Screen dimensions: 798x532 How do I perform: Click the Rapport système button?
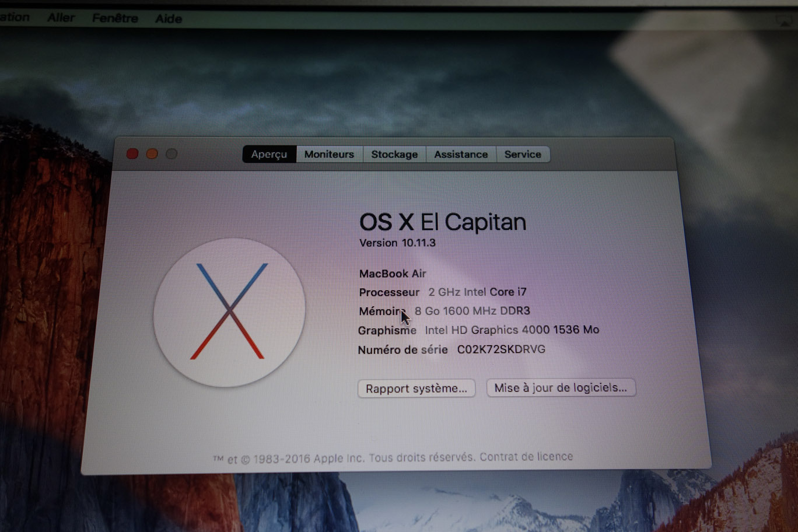pos(416,388)
